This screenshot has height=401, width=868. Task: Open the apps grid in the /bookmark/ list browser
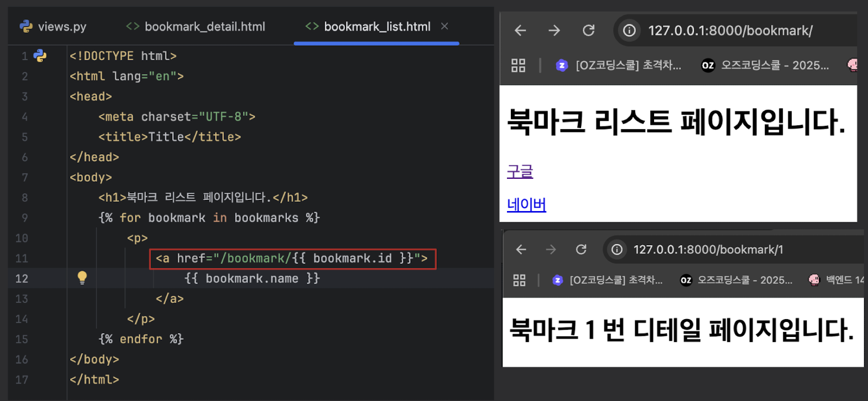click(519, 66)
